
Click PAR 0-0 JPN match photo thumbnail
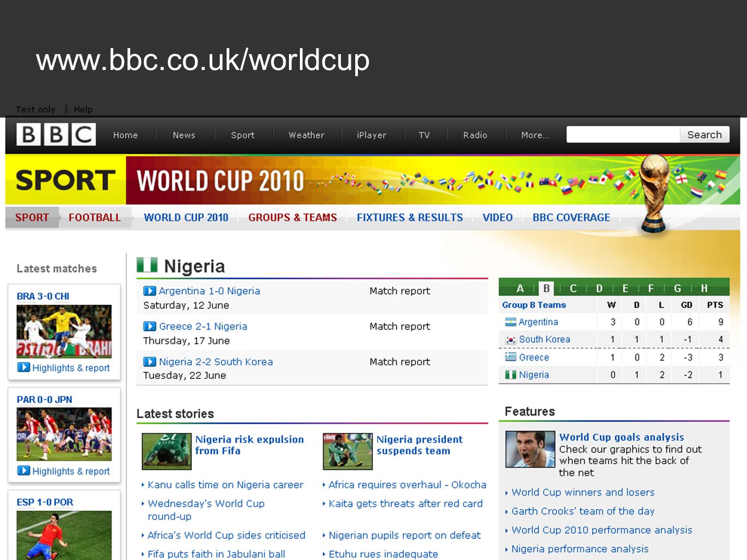coord(64,434)
